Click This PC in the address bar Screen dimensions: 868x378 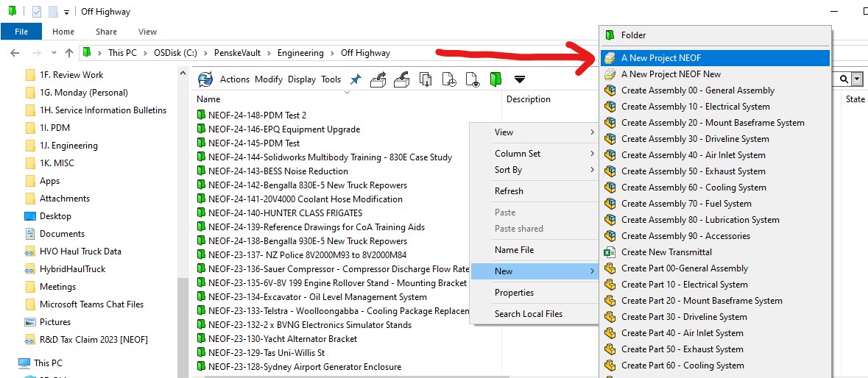point(121,53)
